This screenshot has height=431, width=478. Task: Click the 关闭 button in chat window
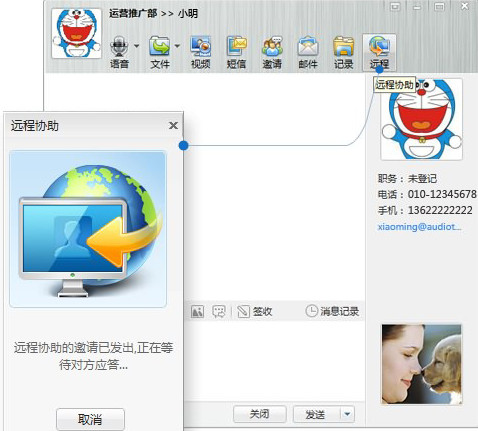[260, 414]
